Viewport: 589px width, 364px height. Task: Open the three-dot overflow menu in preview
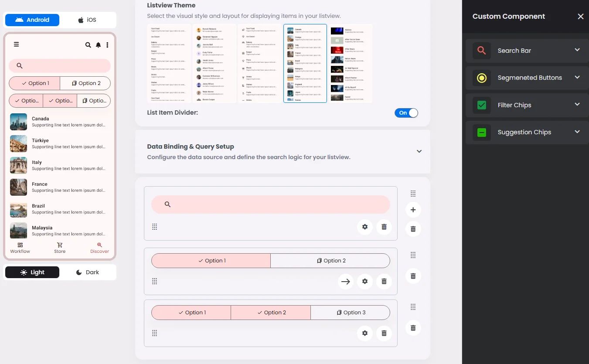coord(107,45)
